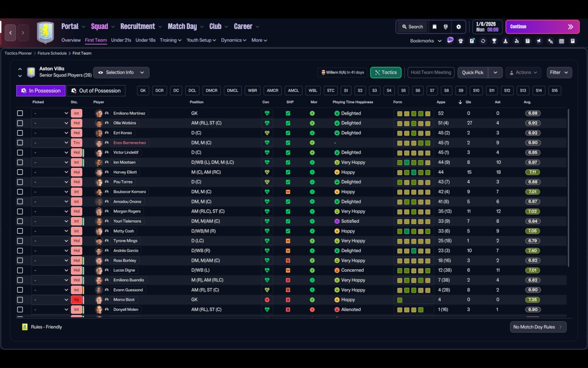Open the Picked dropdown for Emiliano Martínez
This screenshot has width=588, height=368.
(x=51, y=113)
